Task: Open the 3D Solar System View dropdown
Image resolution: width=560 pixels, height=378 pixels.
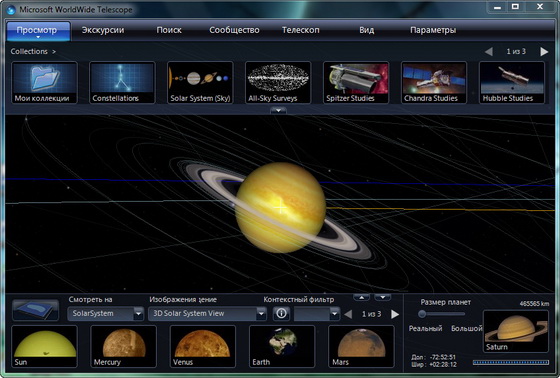Action: tap(207, 314)
